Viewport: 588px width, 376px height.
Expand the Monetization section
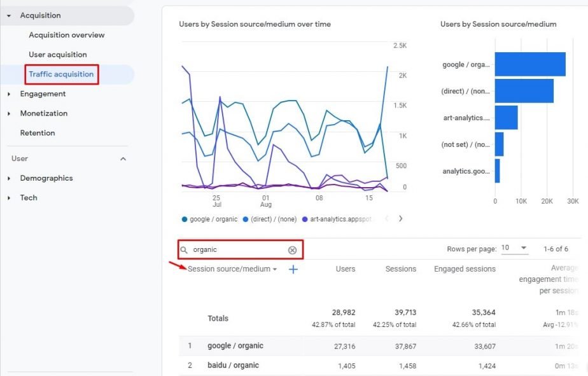click(9, 114)
